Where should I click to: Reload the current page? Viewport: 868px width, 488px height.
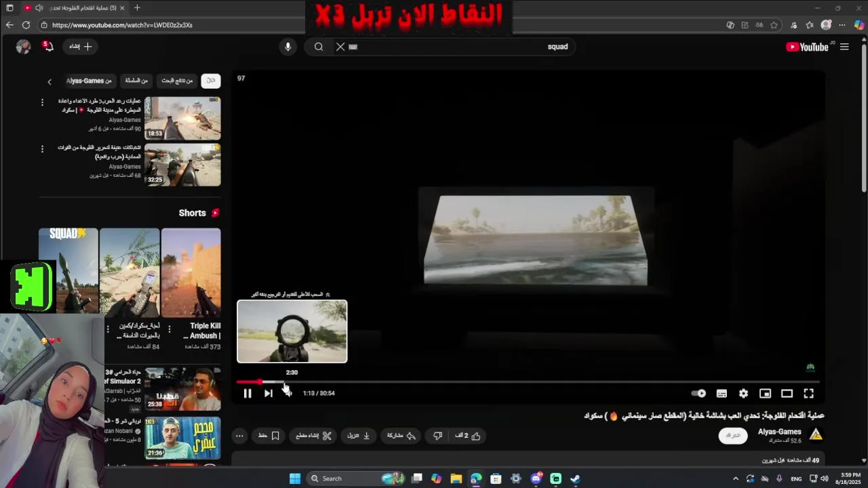pos(26,25)
